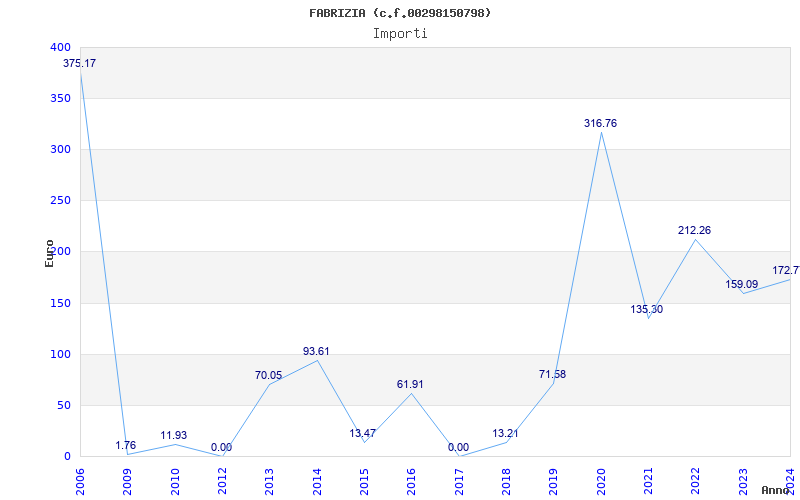Click the 11.93 data label
The height and width of the screenshot is (500, 800).
point(173,435)
